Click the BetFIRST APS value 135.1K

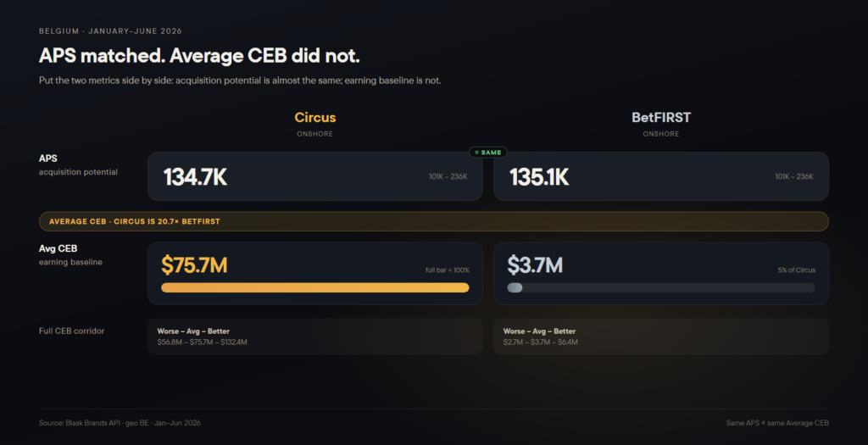(538, 177)
